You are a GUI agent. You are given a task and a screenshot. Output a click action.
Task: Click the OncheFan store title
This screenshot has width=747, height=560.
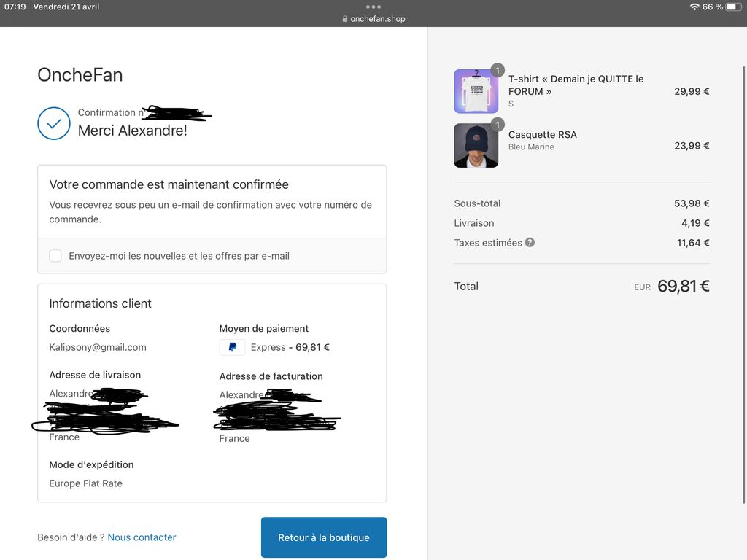pos(80,74)
